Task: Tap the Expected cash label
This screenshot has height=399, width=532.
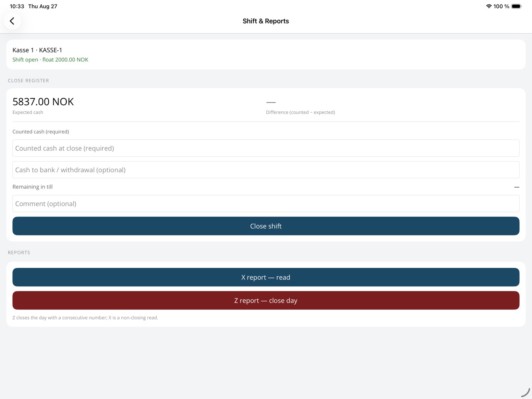Action: click(28, 112)
